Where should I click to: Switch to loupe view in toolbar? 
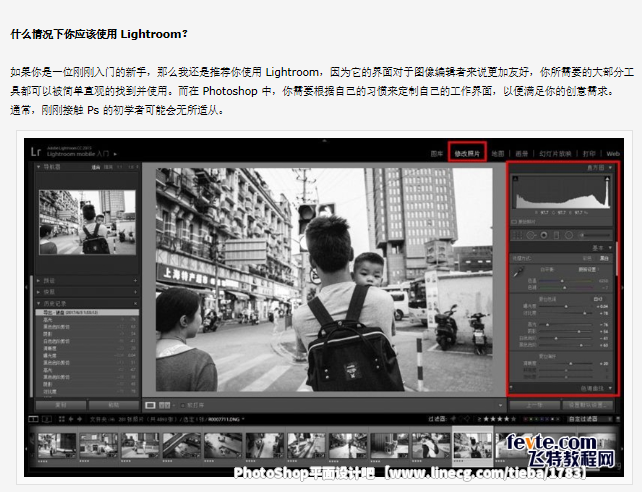[x=151, y=405]
